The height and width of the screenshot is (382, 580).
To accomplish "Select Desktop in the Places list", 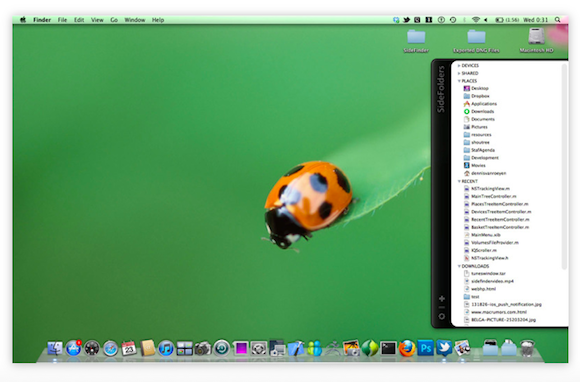I will coord(476,88).
